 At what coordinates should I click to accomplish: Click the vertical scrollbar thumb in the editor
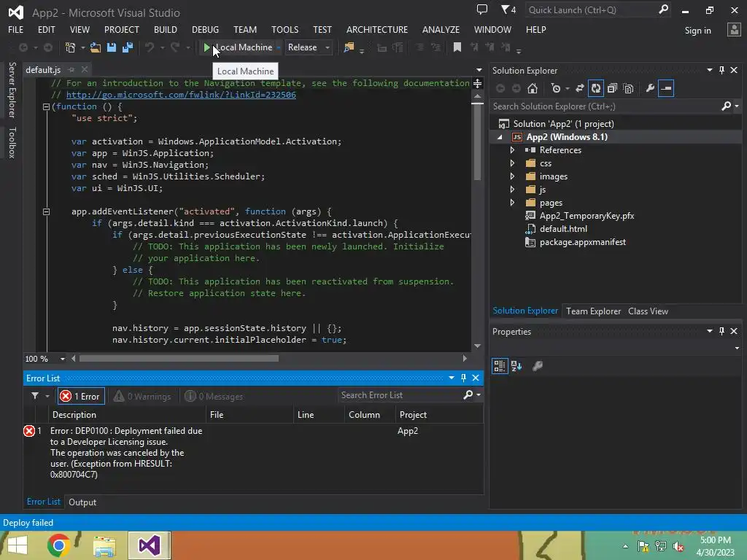pyautogui.click(x=477, y=143)
